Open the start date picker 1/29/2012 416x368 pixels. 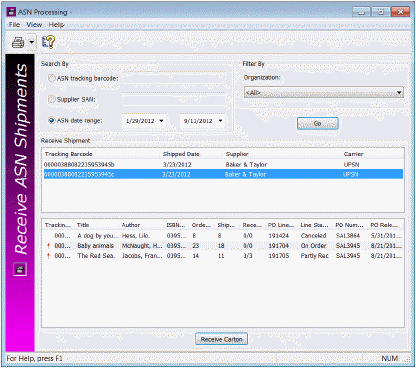[x=161, y=121]
